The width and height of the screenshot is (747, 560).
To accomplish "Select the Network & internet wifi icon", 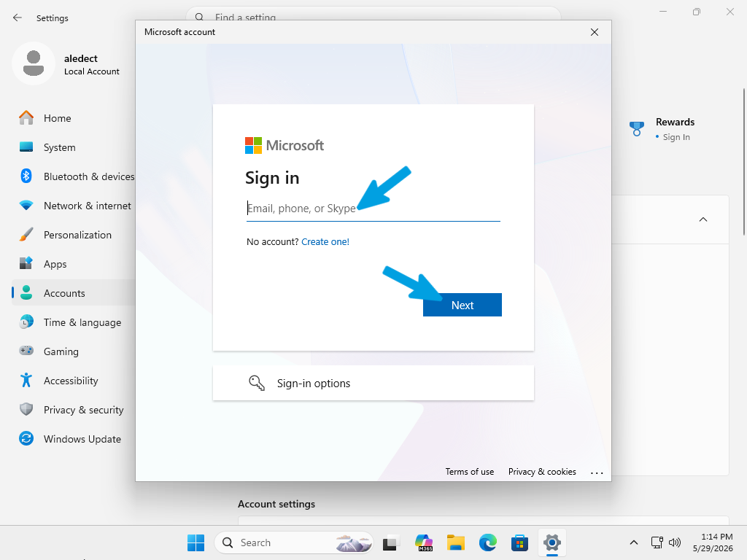I will (x=26, y=206).
